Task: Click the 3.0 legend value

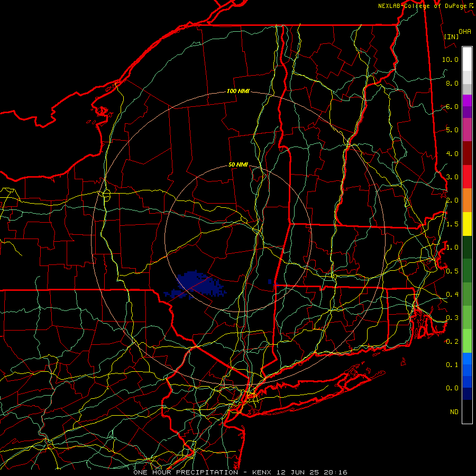Action: pyautogui.click(x=452, y=177)
